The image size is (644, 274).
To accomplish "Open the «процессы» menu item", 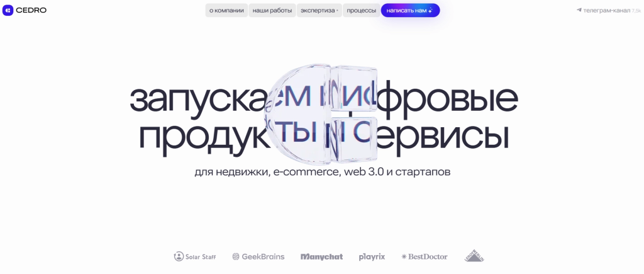I will 362,11.
